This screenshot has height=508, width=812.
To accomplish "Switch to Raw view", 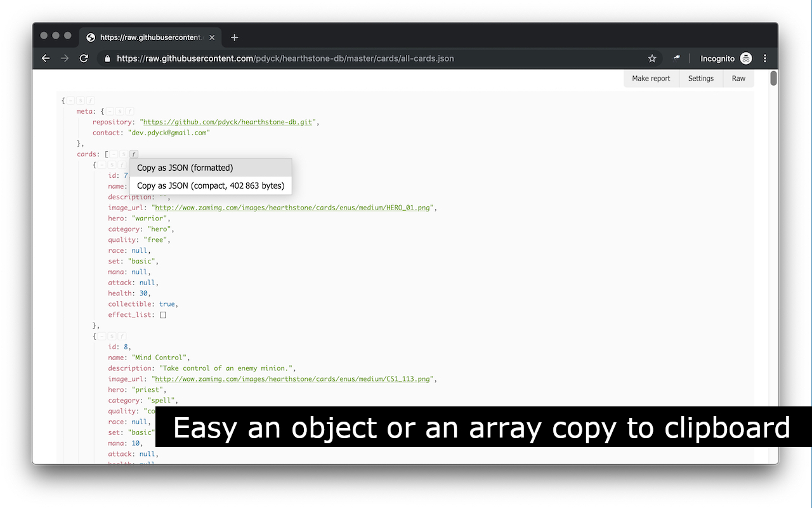I will click(x=738, y=79).
